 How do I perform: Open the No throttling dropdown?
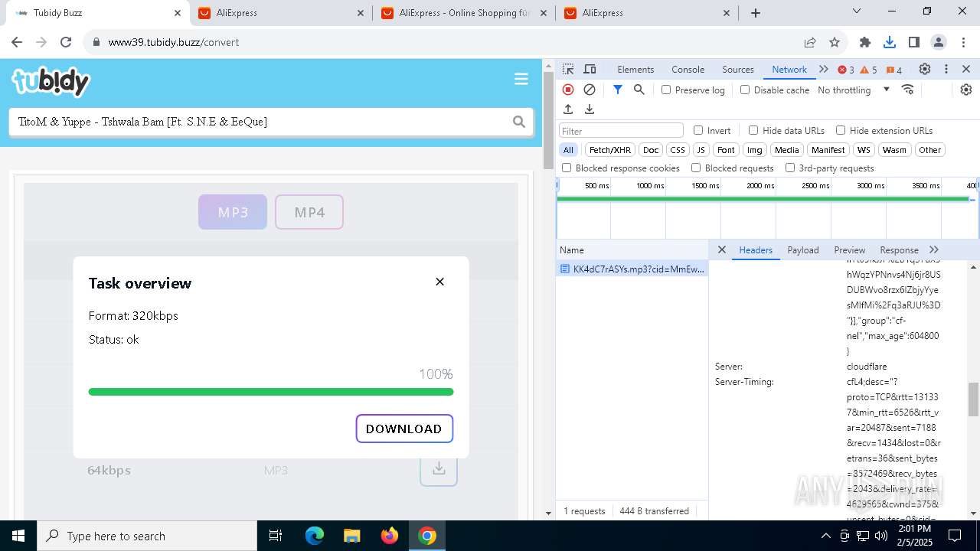(x=854, y=90)
